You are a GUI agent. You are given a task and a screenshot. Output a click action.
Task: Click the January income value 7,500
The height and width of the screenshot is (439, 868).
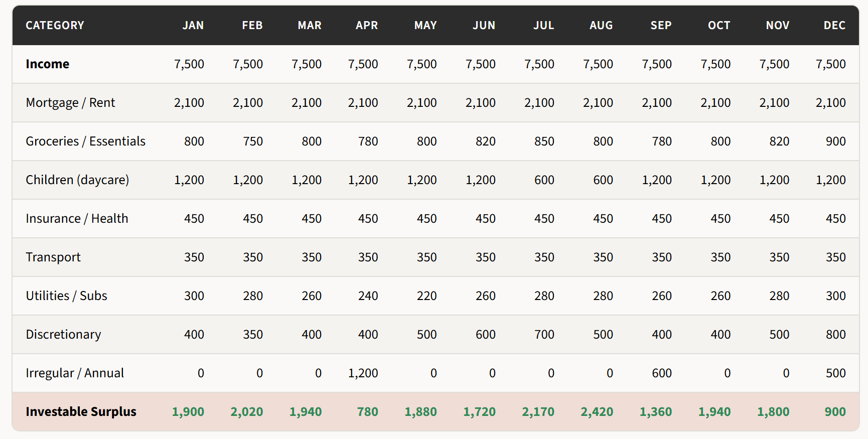tap(189, 64)
